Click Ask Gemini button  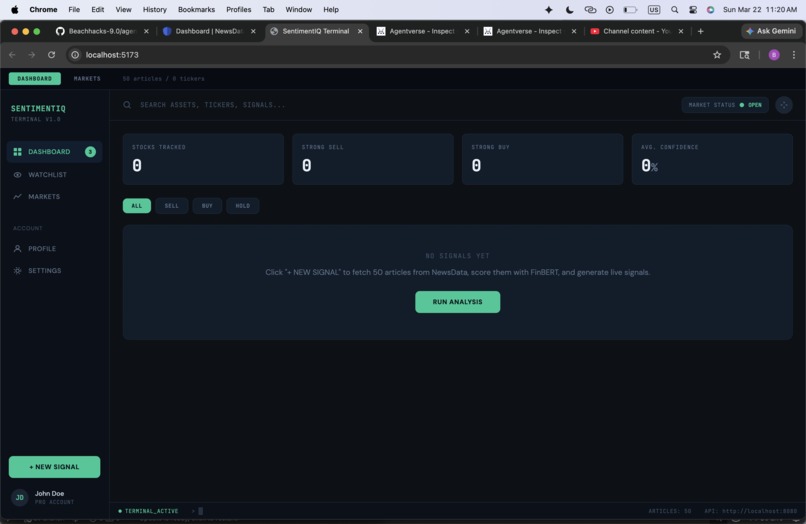click(772, 31)
